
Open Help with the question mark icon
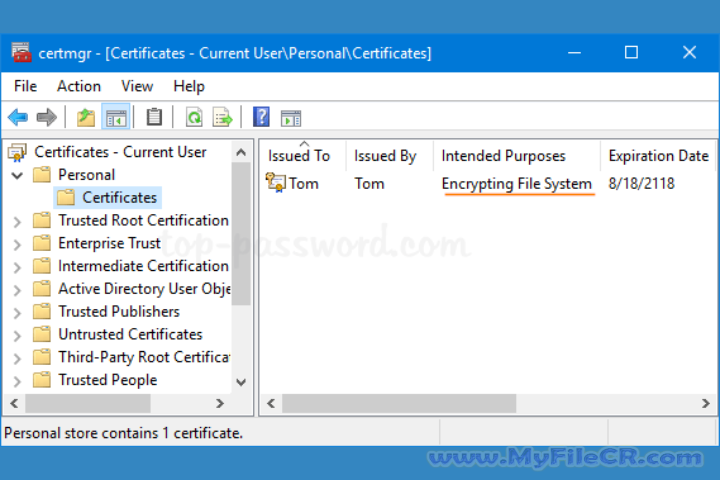click(261, 117)
